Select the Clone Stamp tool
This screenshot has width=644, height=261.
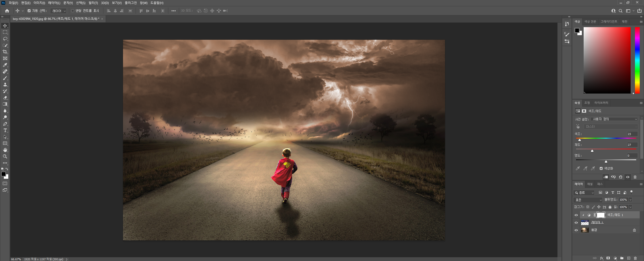[5, 84]
